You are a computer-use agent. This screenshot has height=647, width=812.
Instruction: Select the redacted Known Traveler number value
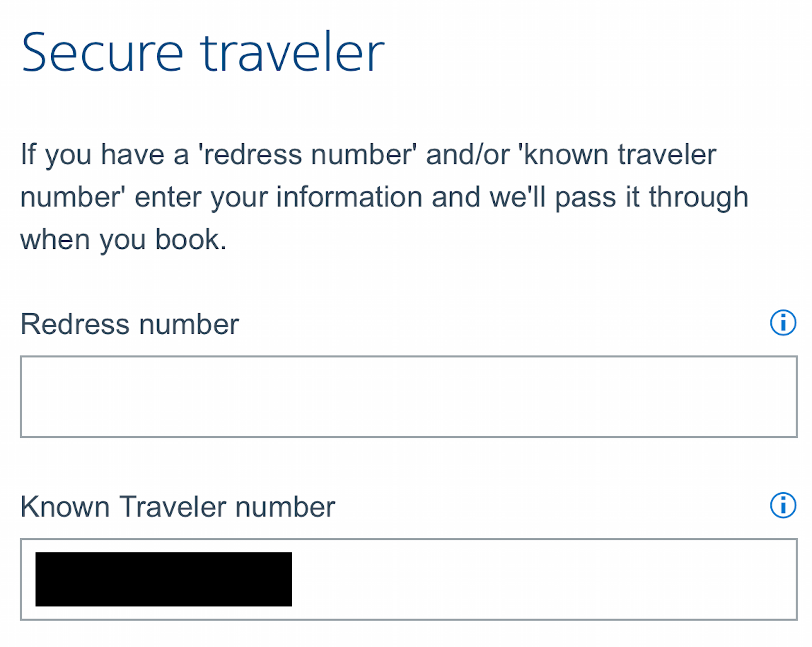click(x=163, y=579)
